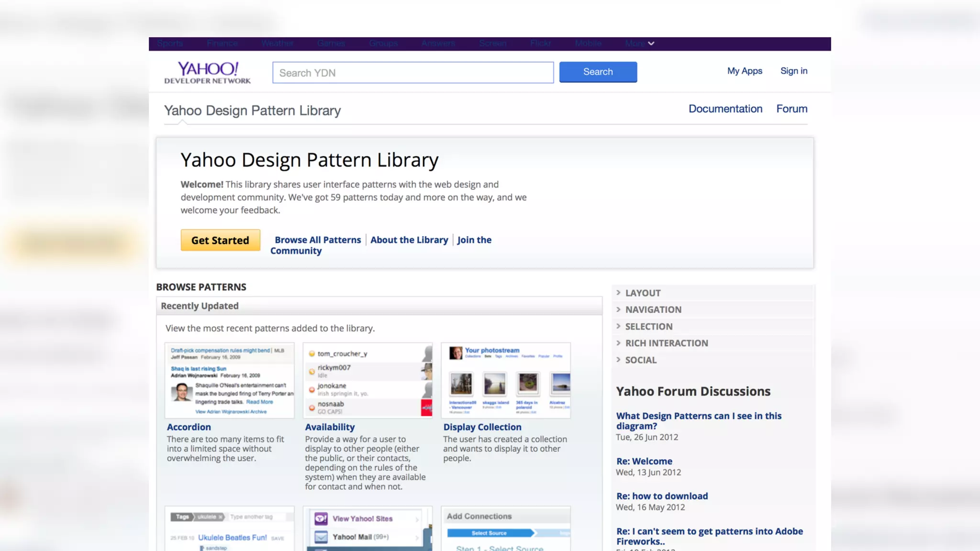The height and width of the screenshot is (551, 980).
Task: Open the About the Library link
Action: [409, 240]
